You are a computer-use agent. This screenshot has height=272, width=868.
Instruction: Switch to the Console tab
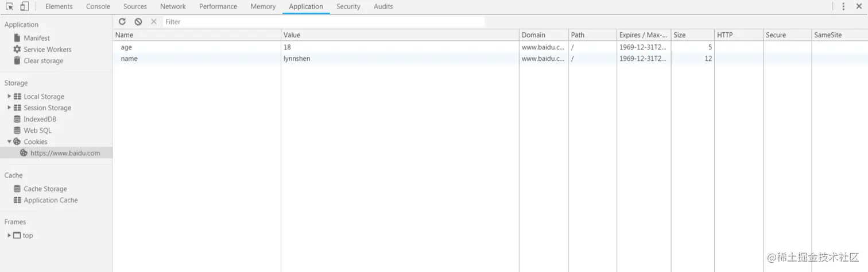(x=98, y=6)
